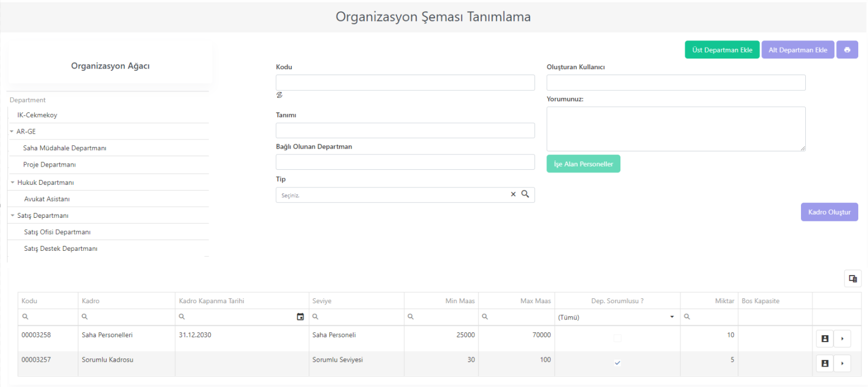Click the printer icon button

pos(847,50)
